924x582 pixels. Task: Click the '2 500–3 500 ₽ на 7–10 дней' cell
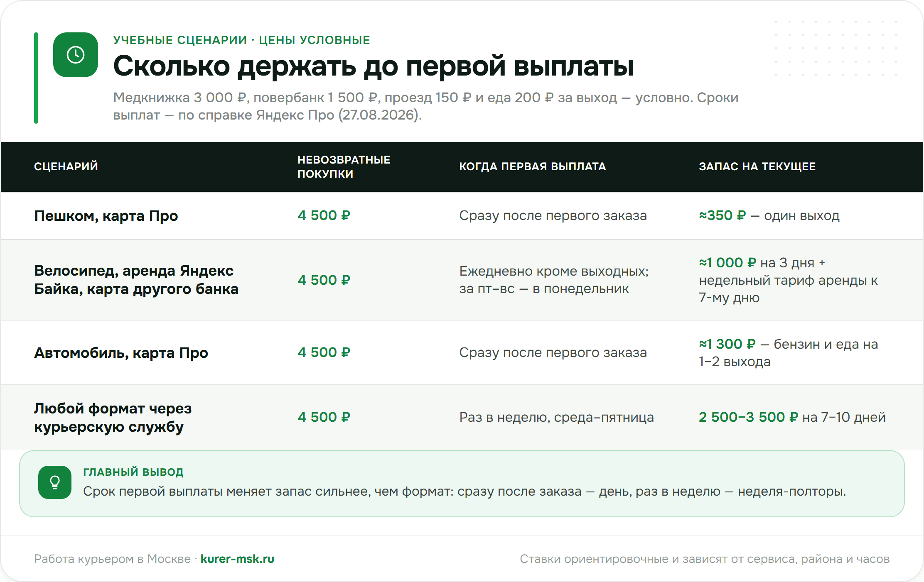click(x=792, y=417)
